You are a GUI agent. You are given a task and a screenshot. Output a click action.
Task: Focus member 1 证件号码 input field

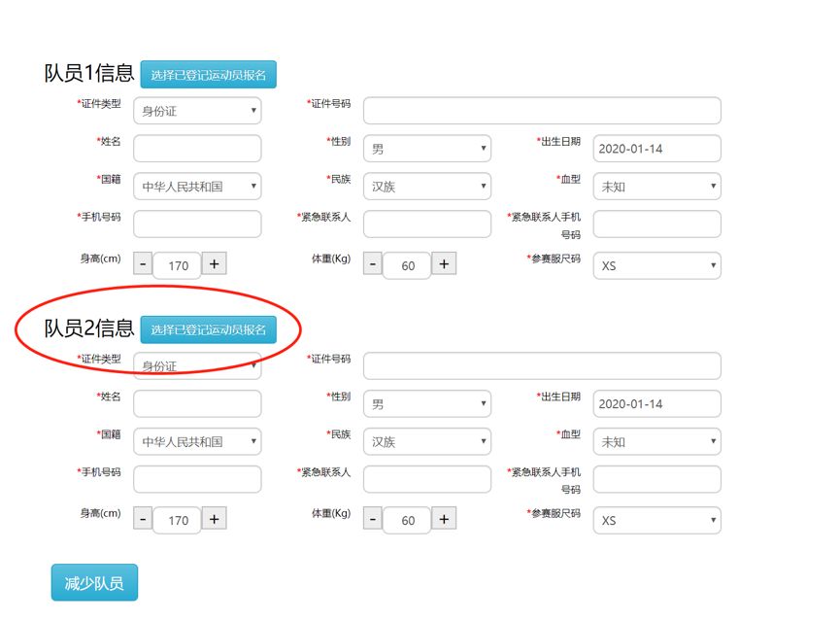(x=542, y=111)
